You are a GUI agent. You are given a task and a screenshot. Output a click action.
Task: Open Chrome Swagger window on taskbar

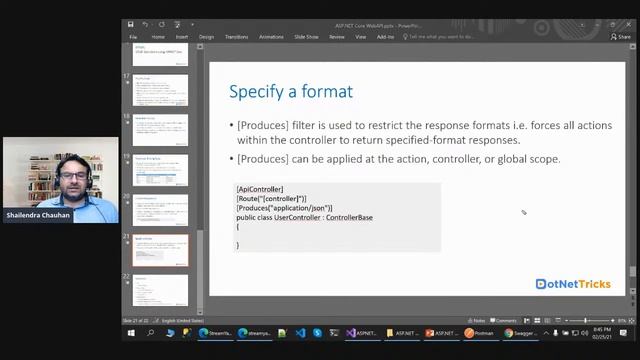click(x=520, y=333)
